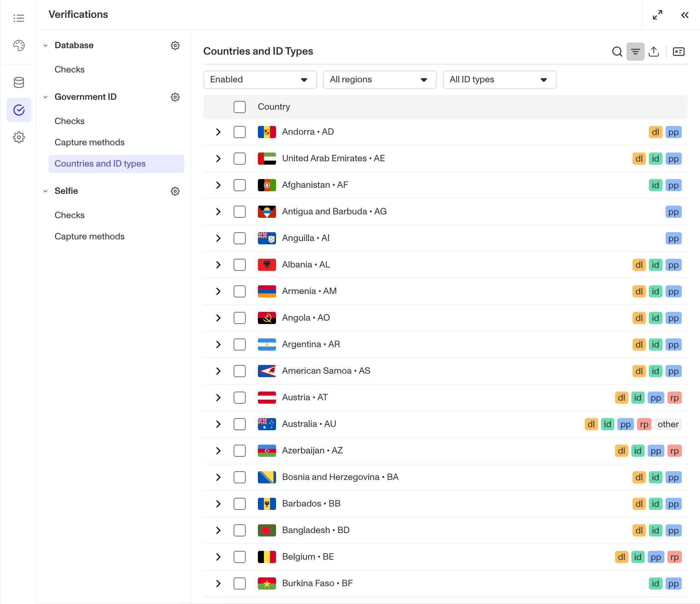700x604 pixels.
Task: Open the database icon in left rail
Action: (19, 82)
